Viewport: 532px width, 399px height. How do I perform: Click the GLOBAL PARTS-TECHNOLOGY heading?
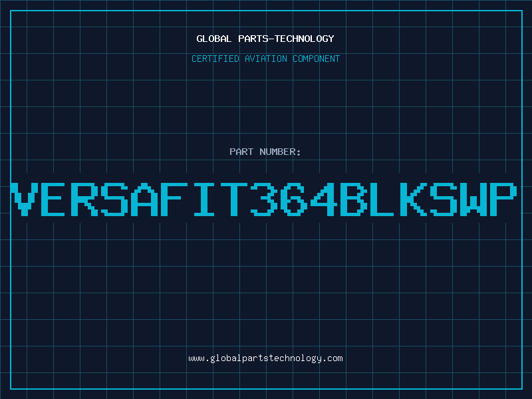tap(265, 39)
